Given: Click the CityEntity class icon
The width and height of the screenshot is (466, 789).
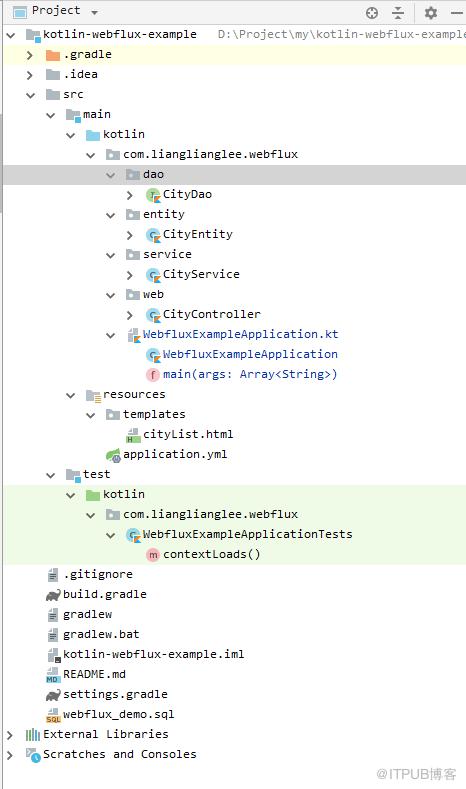Looking at the screenshot, I should (153, 235).
